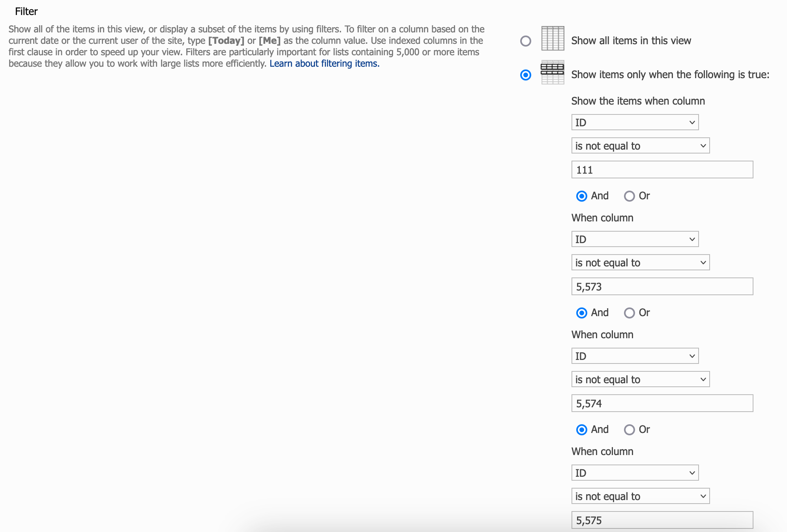
Task: Click the value field containing 5,575
Action: point(661,520)
